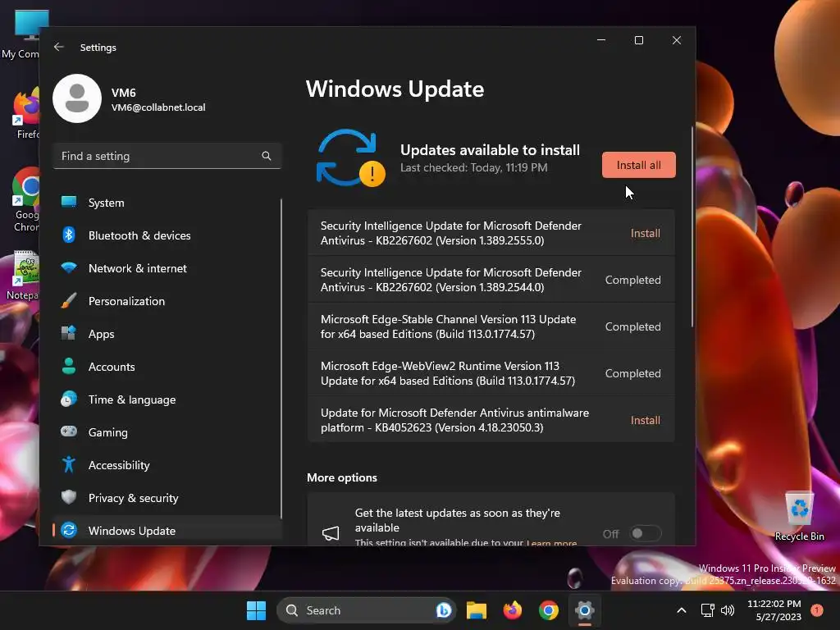
Task: Click the Defender update version 1.389.2544.0 row
Action: (x=491, y=280)
